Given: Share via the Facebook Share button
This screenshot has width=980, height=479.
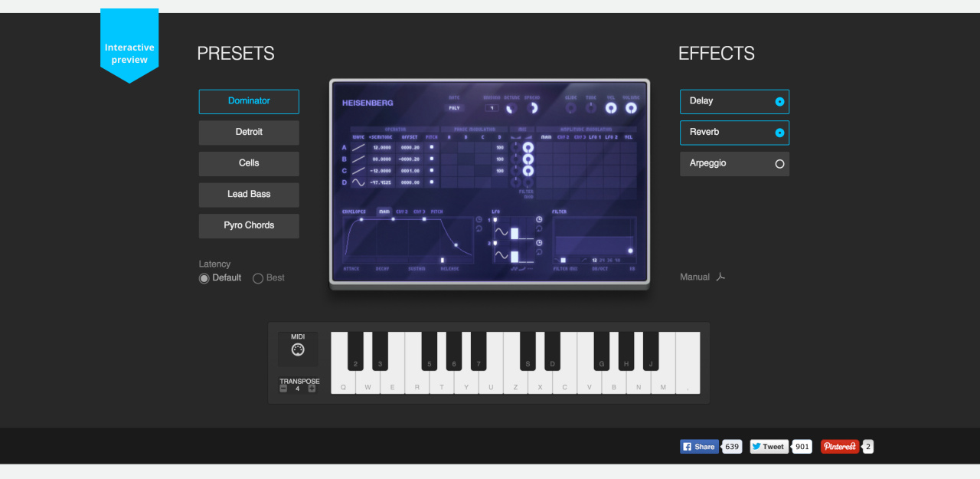Looking at the screenshot, I should tap(699, 447).
